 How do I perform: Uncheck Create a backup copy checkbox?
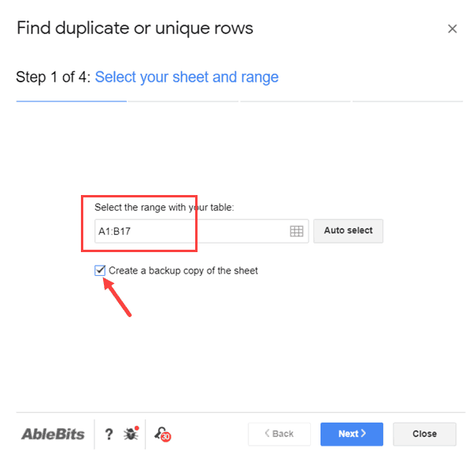point(100,270)
